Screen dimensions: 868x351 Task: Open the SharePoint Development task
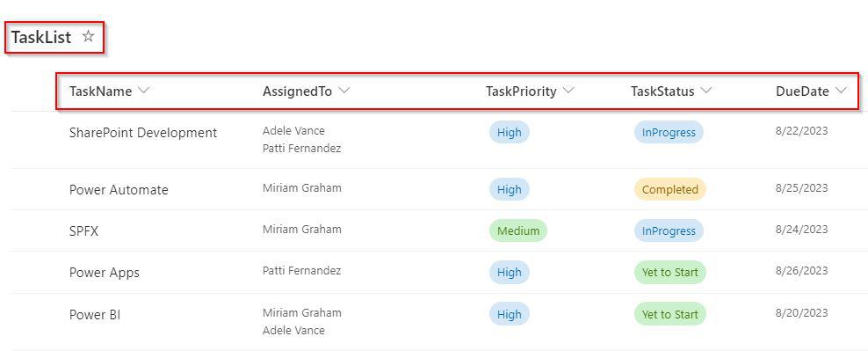point(143,133)
